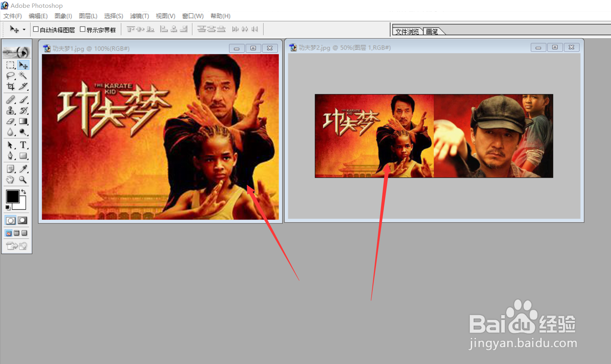The height and width of the screenshot is (364, 611).
Task: Select the Dodge tool
Action: point(23,133)
